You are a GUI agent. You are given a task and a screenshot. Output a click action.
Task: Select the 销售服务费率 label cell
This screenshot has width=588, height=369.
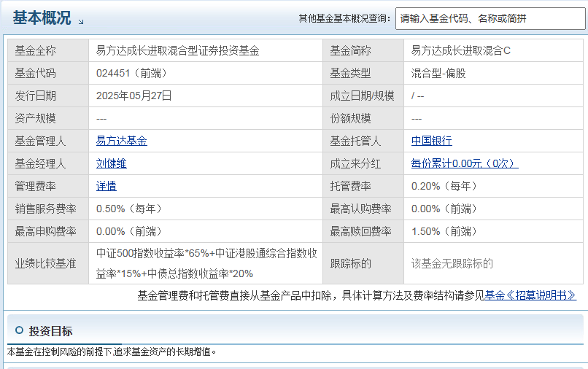point(48,209)
